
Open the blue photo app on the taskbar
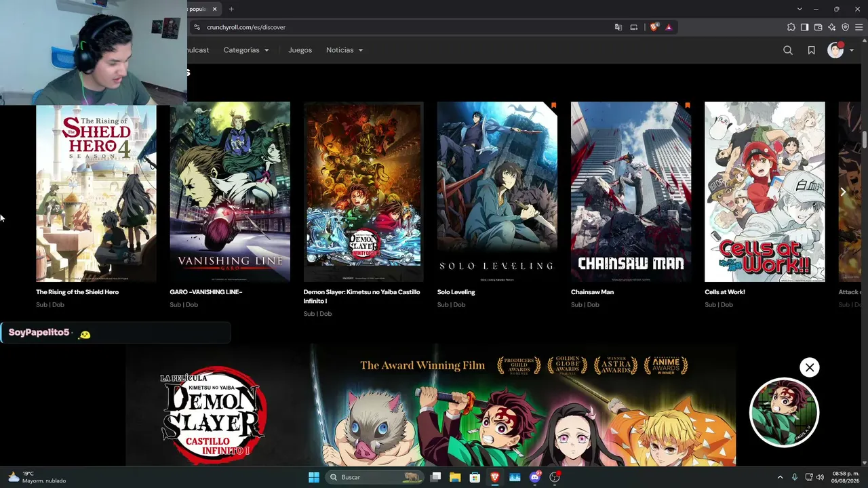pos(515,477)
